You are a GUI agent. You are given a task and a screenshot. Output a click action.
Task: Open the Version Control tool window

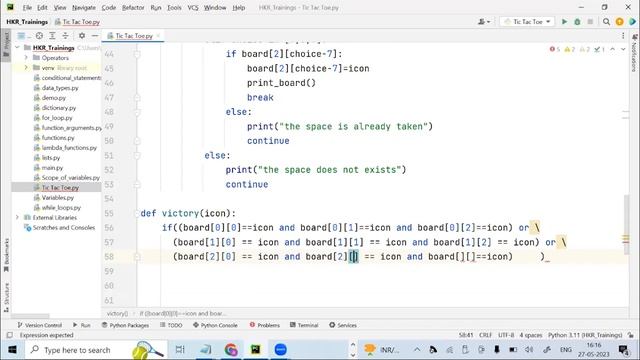click(x=40, y=325)
